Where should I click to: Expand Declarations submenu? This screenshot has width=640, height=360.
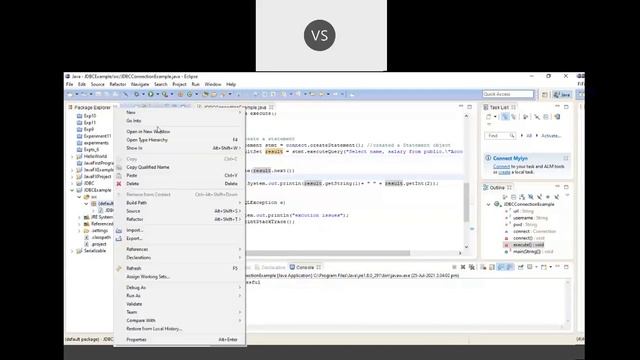pyautogui.click(x=180, y=258)
